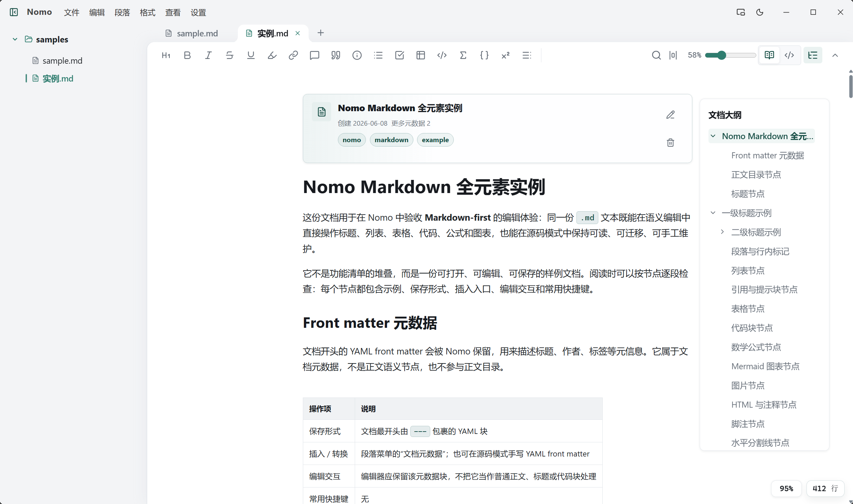This screenshot has width=853, height=504.
Task: Jump to Front matter 元数据 outline
Action: (767, 156)
